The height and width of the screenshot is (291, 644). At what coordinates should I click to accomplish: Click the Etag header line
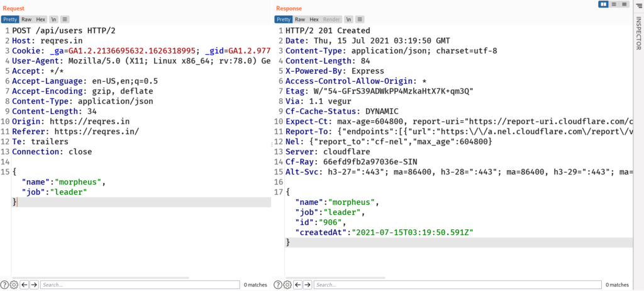click(379, 91)
